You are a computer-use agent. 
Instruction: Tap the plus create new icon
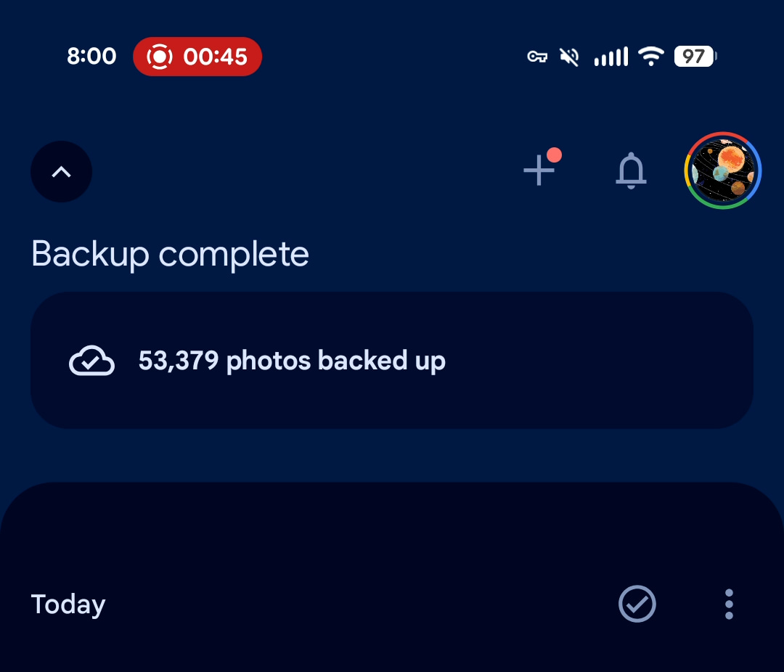click(x=539, y=171)
